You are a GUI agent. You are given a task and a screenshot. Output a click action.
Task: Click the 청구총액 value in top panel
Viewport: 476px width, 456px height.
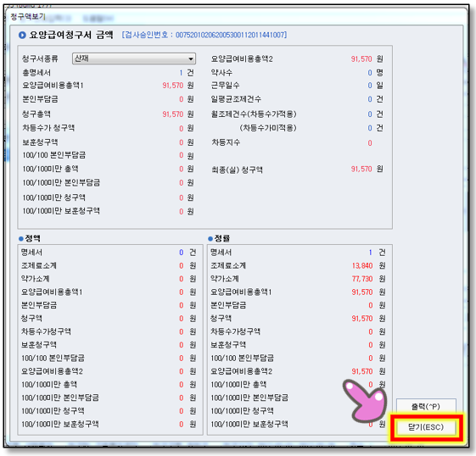173,114
